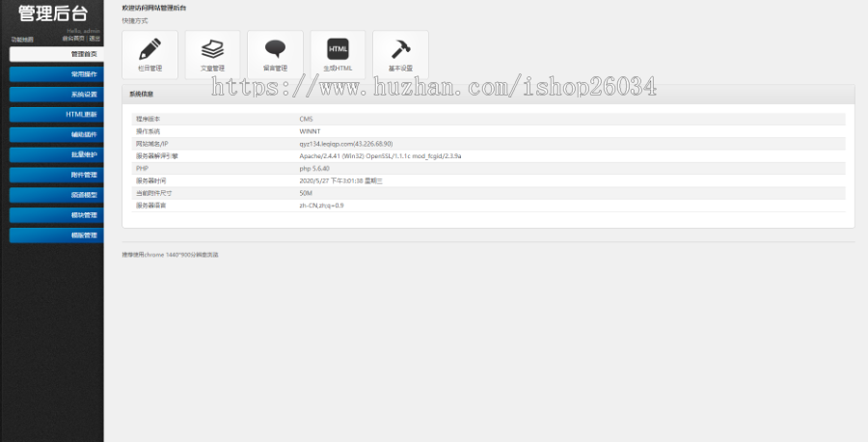Click the php 5.6.40 value

pos(314,168)
